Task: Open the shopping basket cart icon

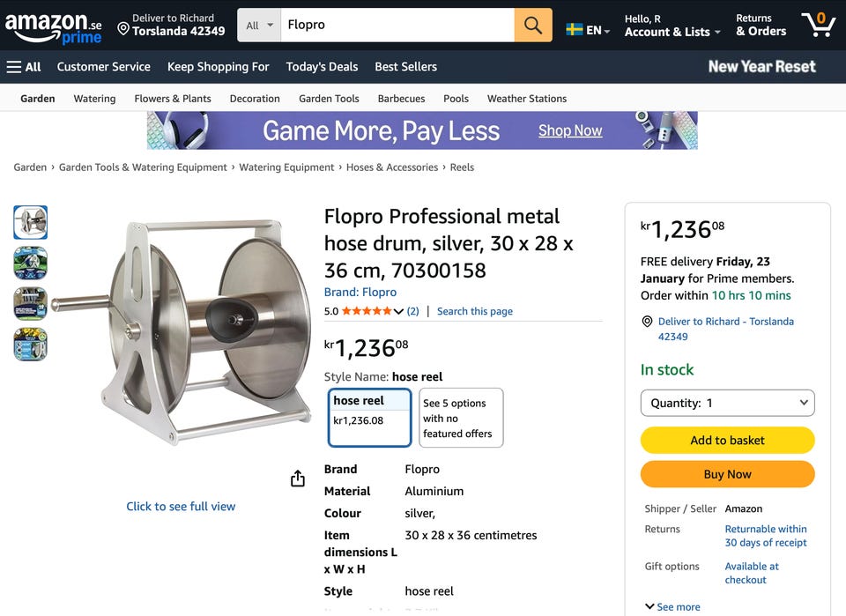Action: tap(818, 25)
